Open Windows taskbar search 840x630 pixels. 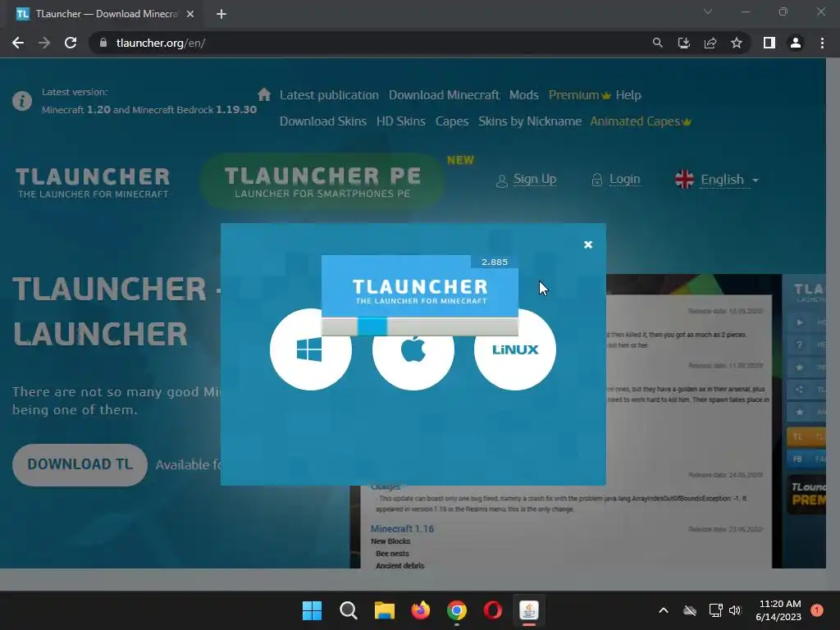348,610
